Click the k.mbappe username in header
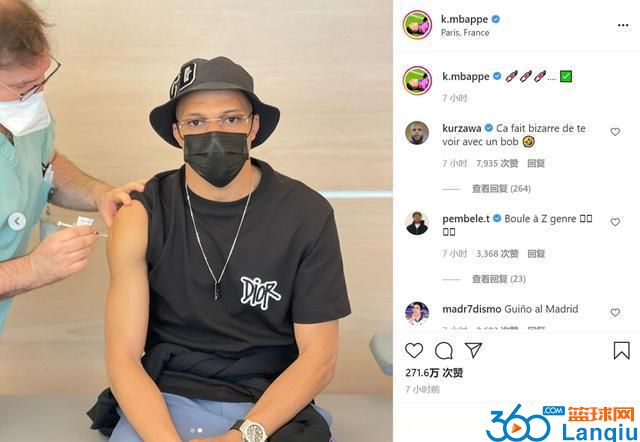 464,19
